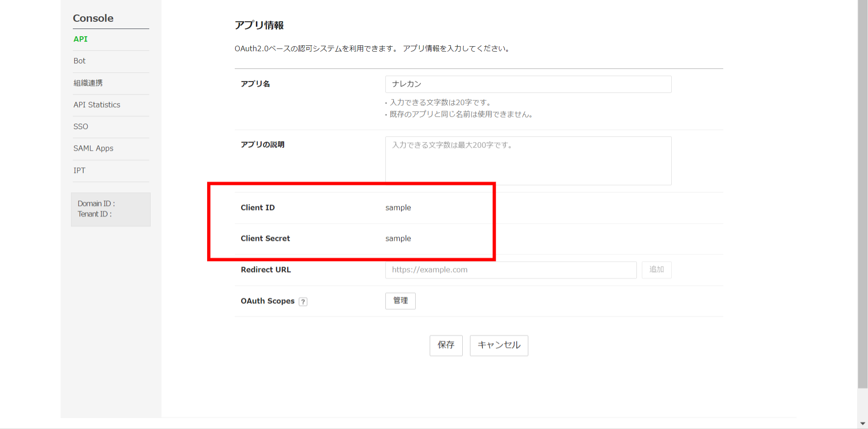This screenshot has height=429, width=868.
Task: Focus the アプリの説明 text area
Action: click(528, 161)
